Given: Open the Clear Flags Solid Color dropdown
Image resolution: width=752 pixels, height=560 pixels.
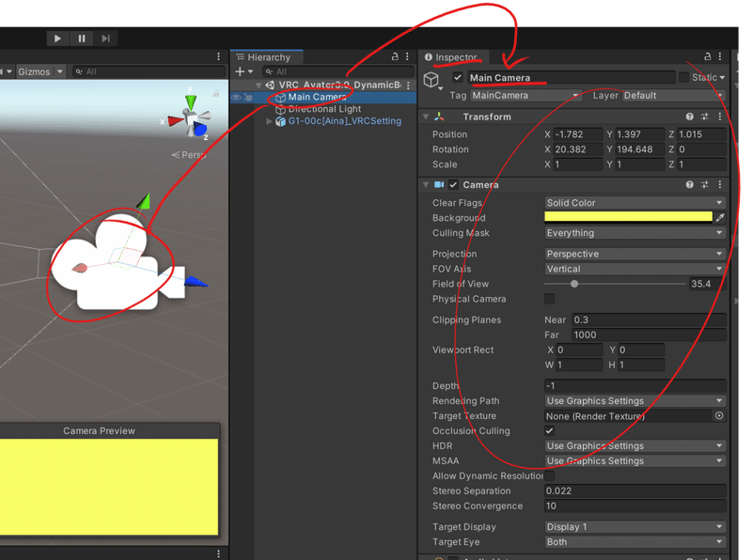Looking at the screenshot, I should click(x=635, y=203).
